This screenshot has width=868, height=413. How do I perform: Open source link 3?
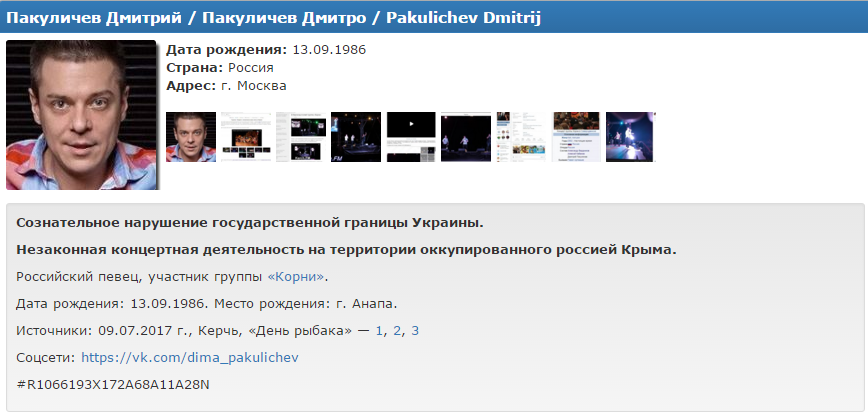coord(415,330)
